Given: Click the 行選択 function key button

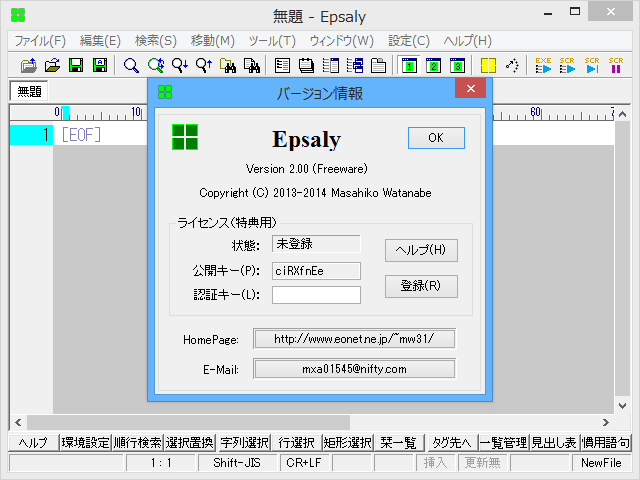Looking at the screenshot, I should pos(296,442).
